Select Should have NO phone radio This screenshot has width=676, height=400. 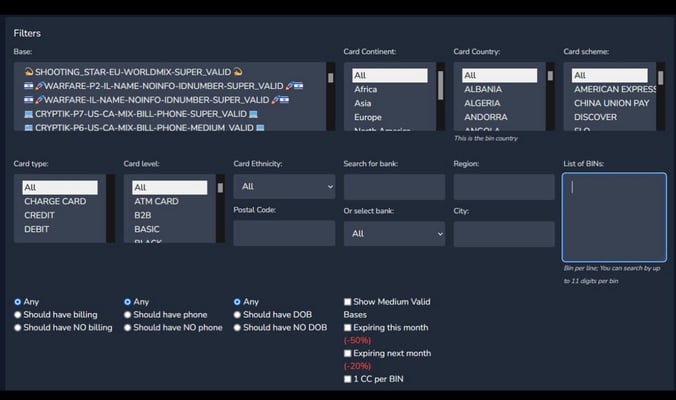click(x=128, y=328)
